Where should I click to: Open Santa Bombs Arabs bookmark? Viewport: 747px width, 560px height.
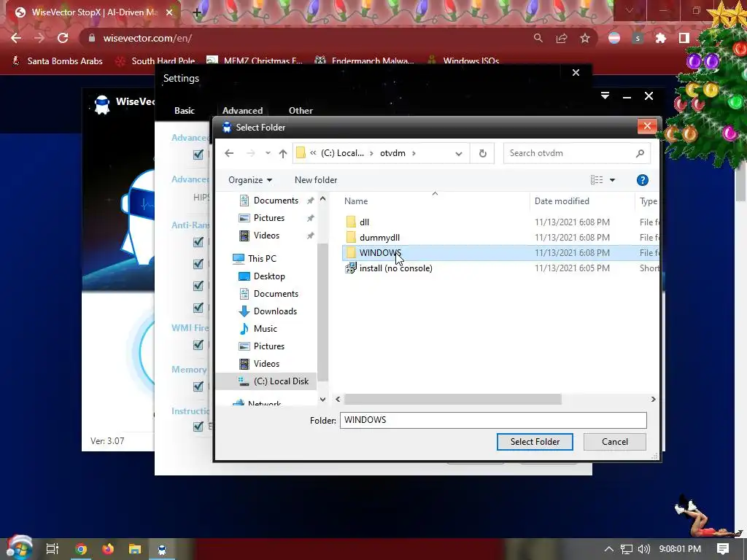point(57,61)
